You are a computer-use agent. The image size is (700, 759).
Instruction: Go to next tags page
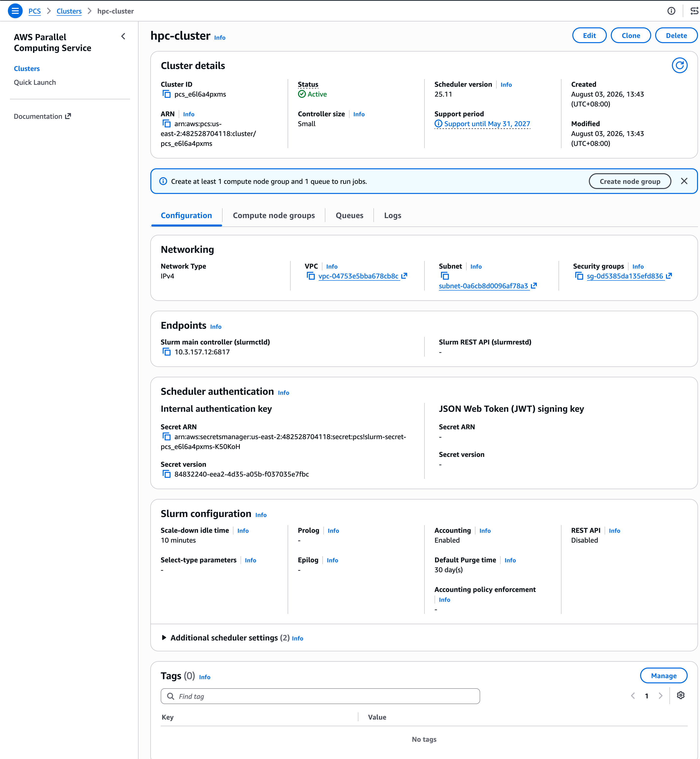[661, 696]
